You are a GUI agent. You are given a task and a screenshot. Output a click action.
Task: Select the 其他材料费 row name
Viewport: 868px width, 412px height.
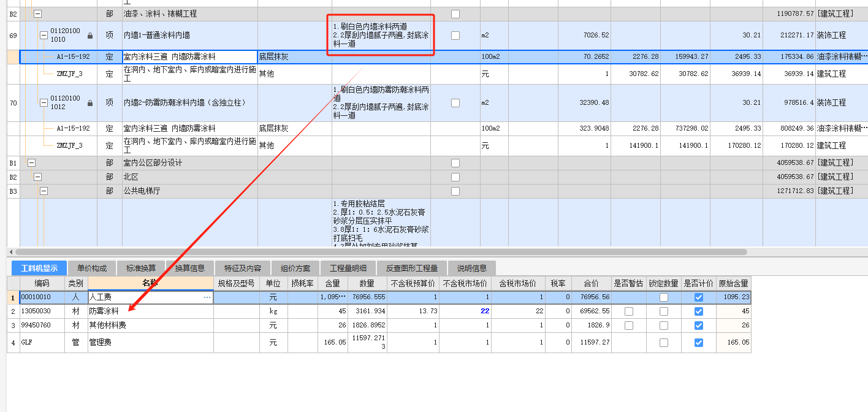pyautogui.click(x=108, y=326)
